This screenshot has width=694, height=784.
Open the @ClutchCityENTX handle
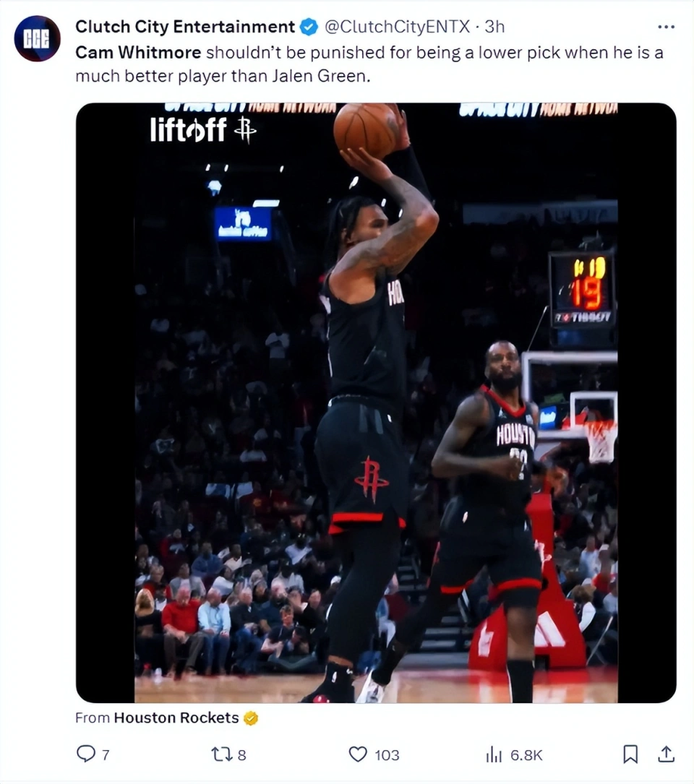tap(398, 27)
